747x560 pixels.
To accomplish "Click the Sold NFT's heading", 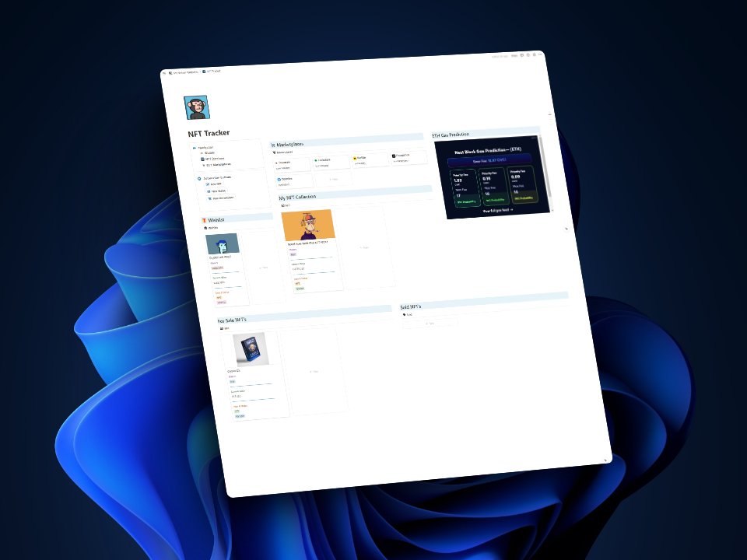I will click(410, 306).
